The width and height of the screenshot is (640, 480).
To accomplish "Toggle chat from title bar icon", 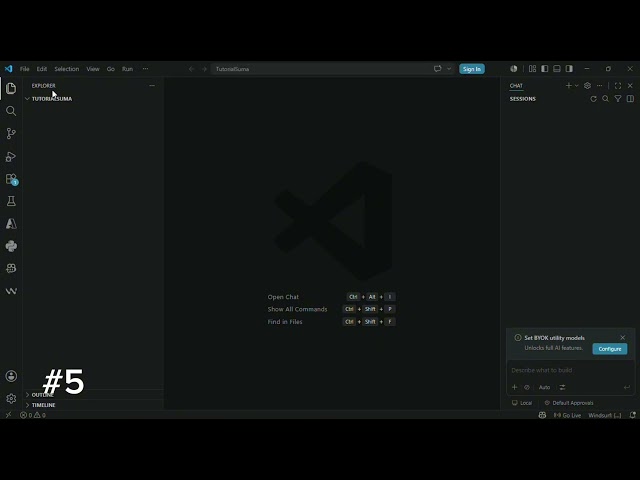I will pyautogui.click(x=438, y=69).
